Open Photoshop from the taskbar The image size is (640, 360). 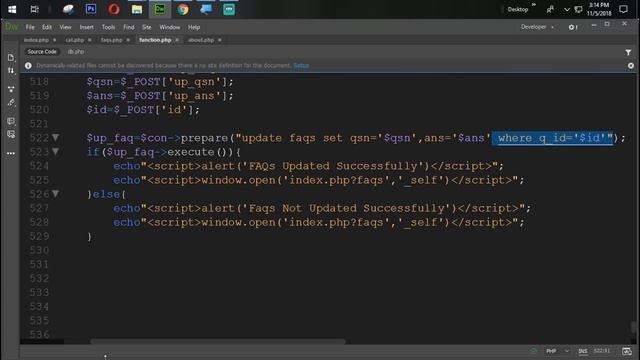pos(91,9)
